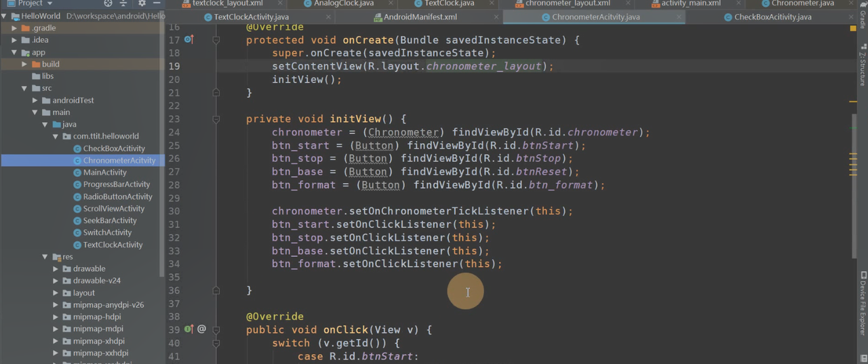Switch to the AnalogClock.java tab

pyautogui.click(x=344, y=3)
